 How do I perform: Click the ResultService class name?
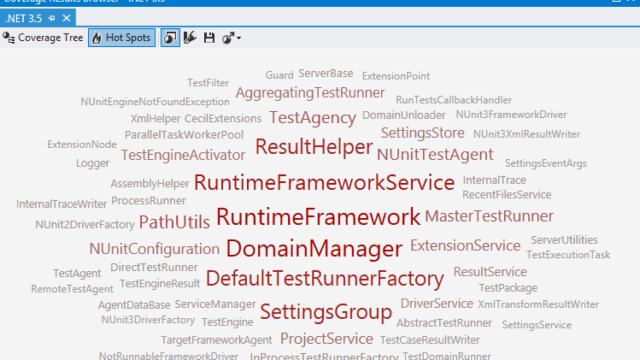click(490, 271)
